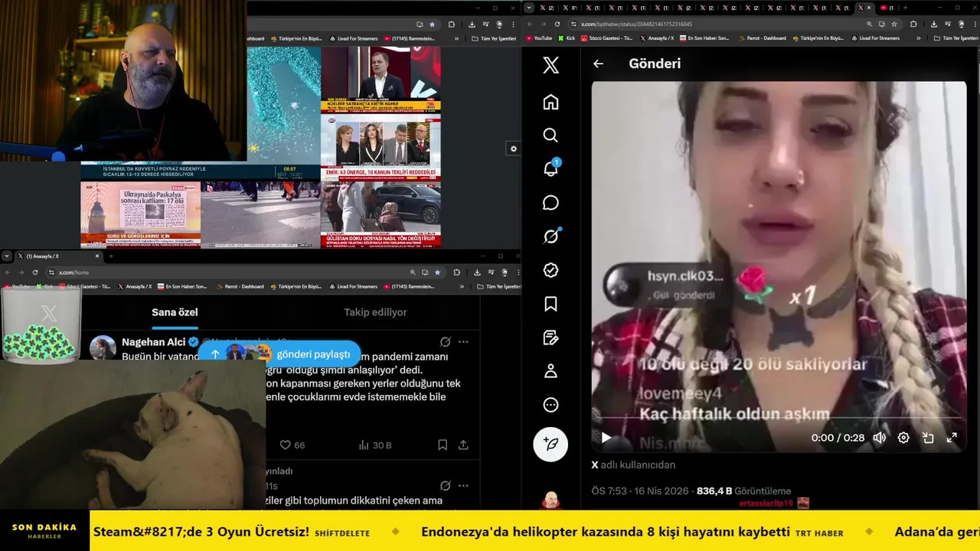Open video settings gear
980x551 pixels.
(903, 438)
